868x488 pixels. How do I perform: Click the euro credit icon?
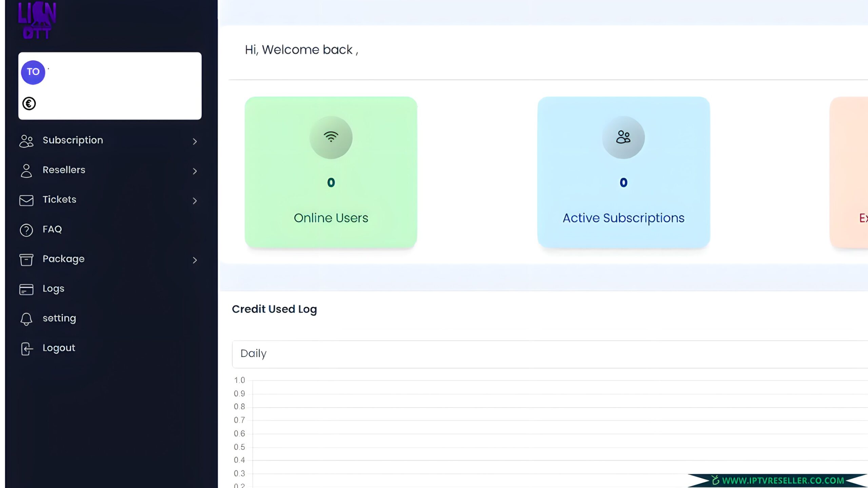pyautogui.click(x=29, y=103)
